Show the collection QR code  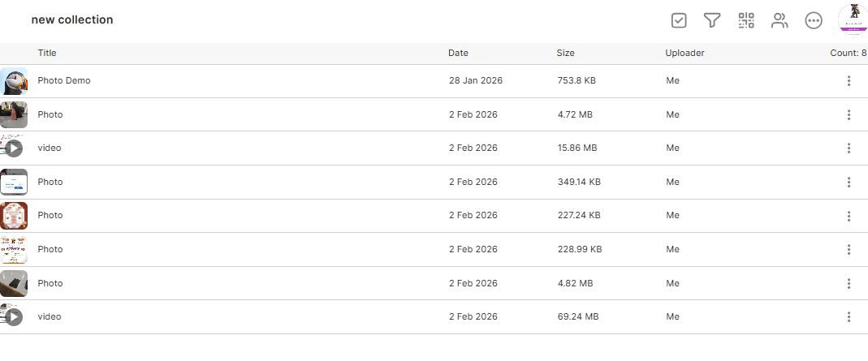click(x=746, y=20)
